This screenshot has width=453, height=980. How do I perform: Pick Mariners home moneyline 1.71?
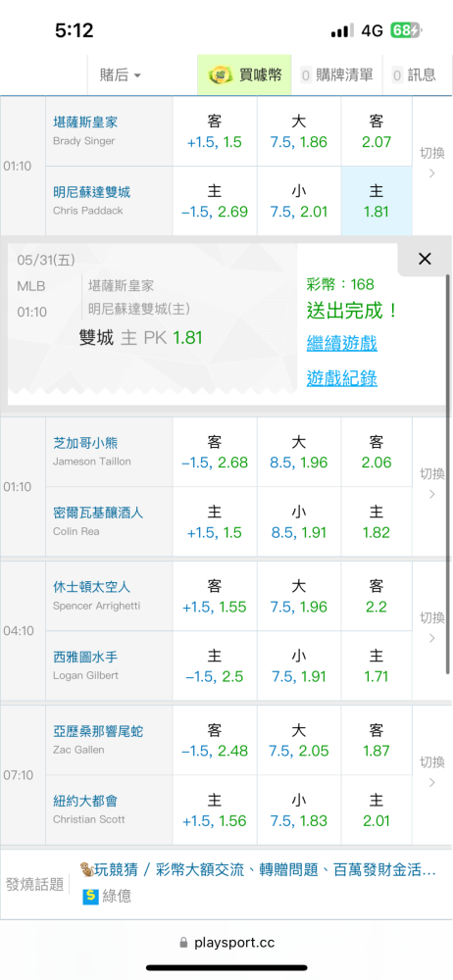pos(377,666)
